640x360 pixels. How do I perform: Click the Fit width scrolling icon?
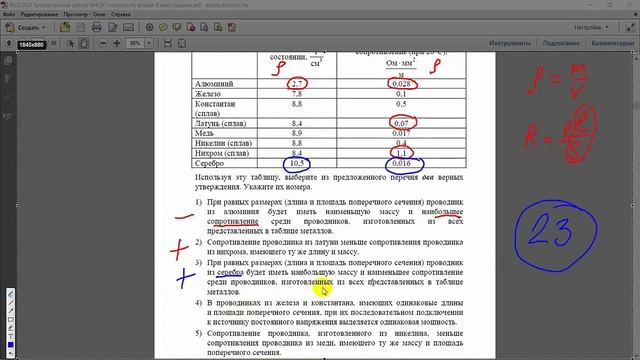tap(167, 43)
